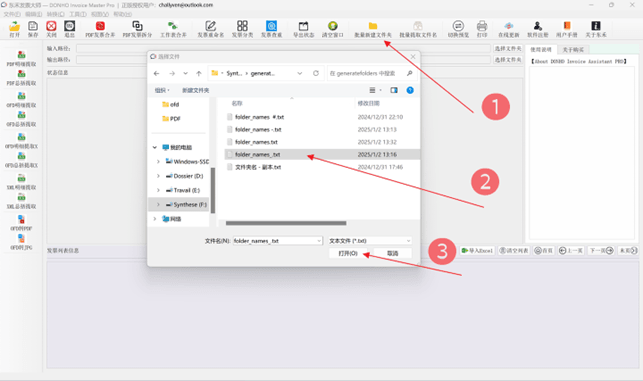Select PDF总括提取 in the left sidebar
This screenshot has width=643, height=381.
tap(21, 78)
